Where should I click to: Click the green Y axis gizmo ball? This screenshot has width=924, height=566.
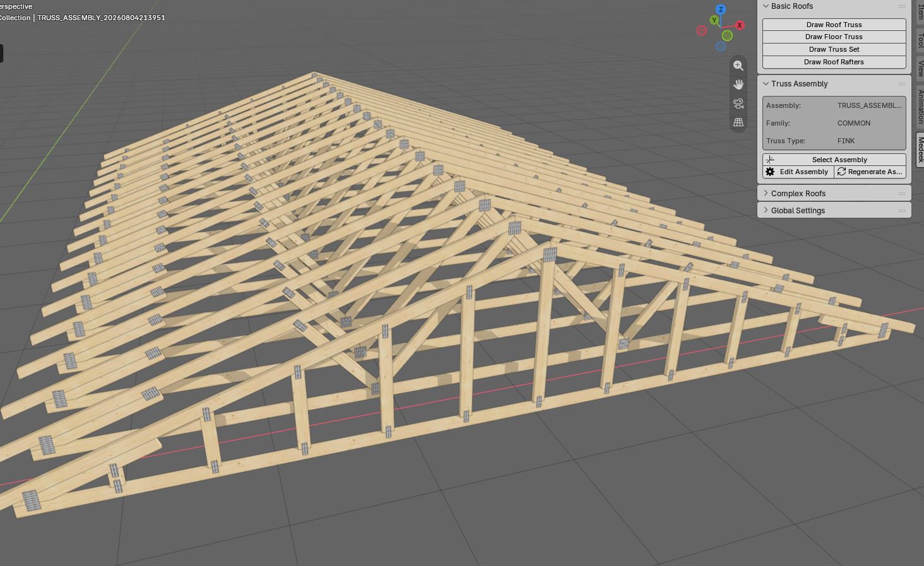coord(714,20)
